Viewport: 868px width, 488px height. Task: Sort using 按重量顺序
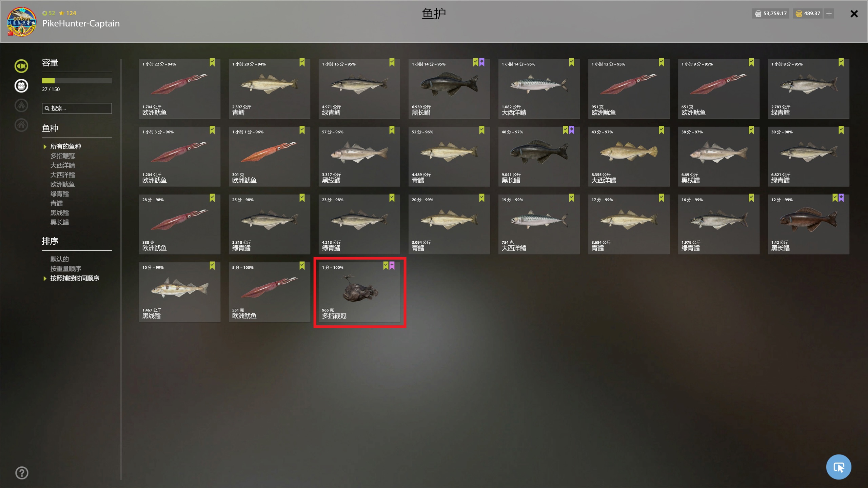[65, 269]
